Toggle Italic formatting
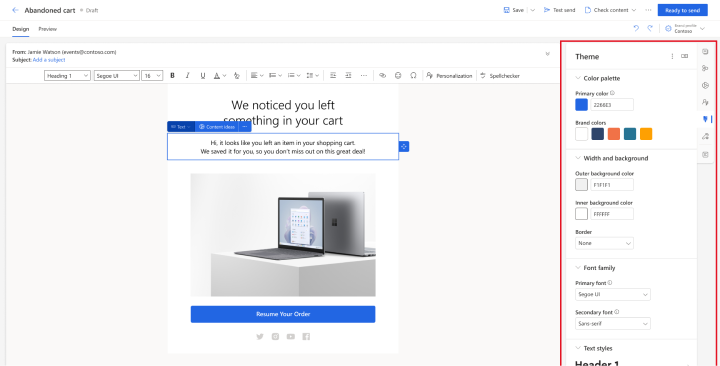 [187, 76]
